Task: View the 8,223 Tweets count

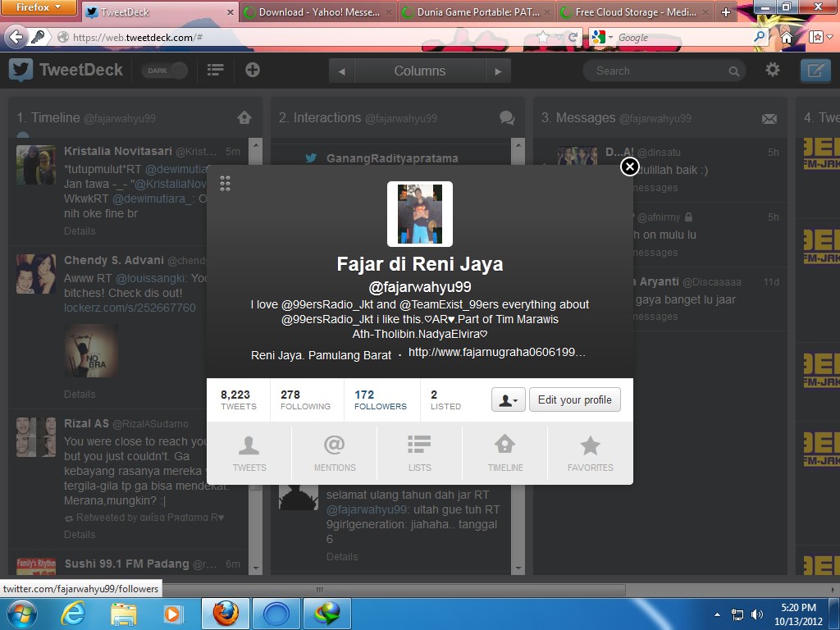Action: click(x=239, y=399)
